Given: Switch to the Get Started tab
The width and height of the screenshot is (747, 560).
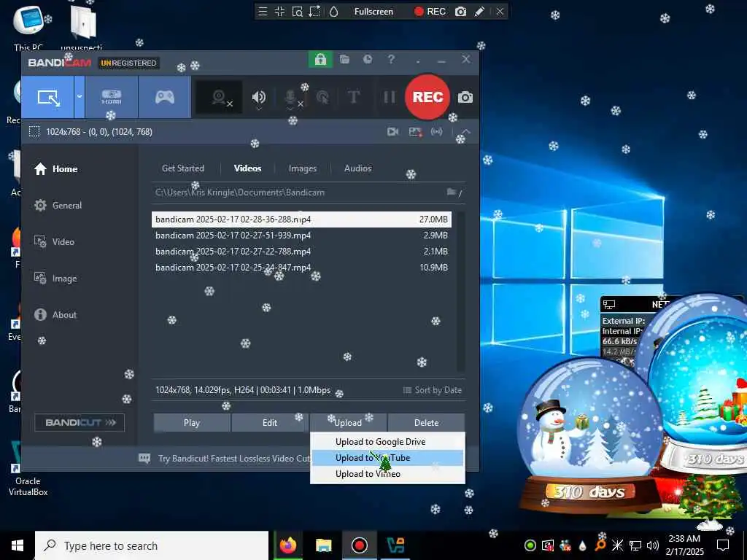Looking at the screenshot, I should tap(183, 168).
